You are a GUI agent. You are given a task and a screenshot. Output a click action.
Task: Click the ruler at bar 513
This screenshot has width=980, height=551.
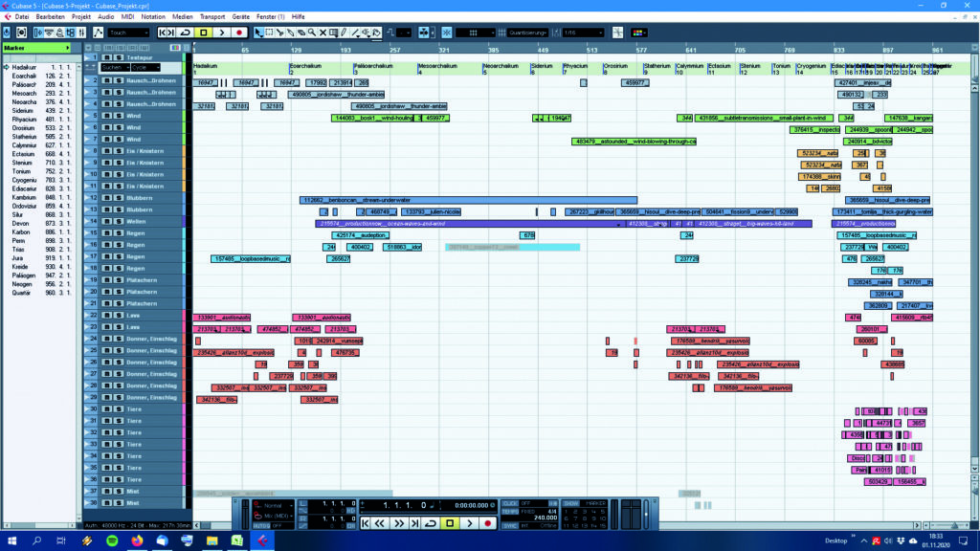[x=591, y=50]
